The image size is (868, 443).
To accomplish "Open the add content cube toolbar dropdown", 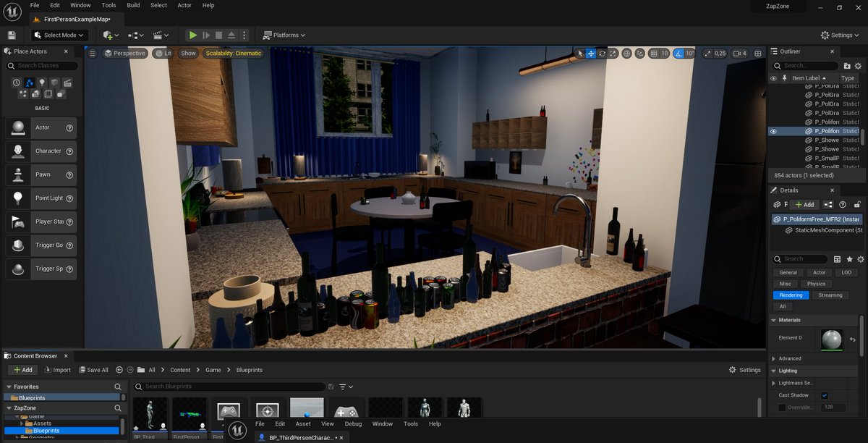I will [x=110, y=35].
